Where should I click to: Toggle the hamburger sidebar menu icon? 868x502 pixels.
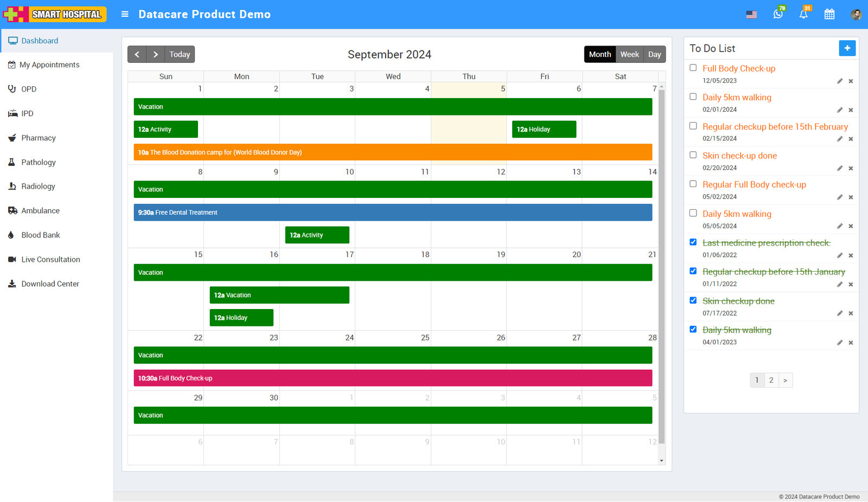125,15
